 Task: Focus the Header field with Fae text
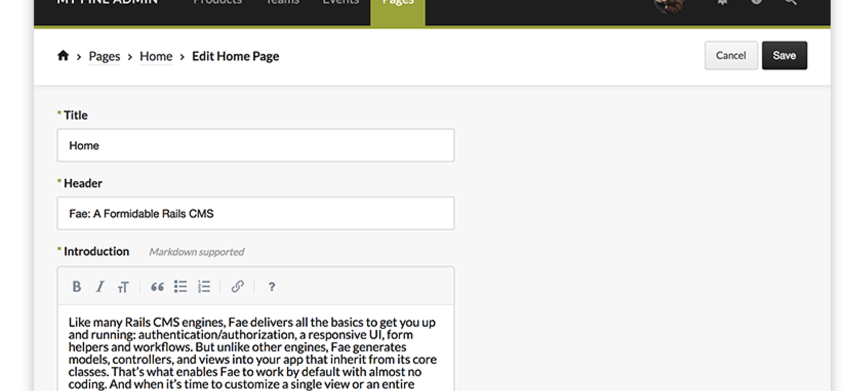pyautogui.click(x=256, y=213)
